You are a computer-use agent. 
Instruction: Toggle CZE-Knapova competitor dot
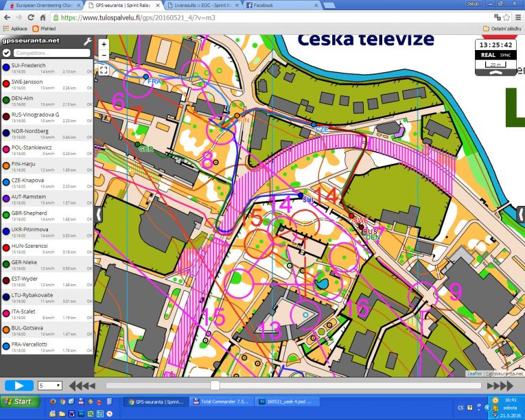click(6, 182)
